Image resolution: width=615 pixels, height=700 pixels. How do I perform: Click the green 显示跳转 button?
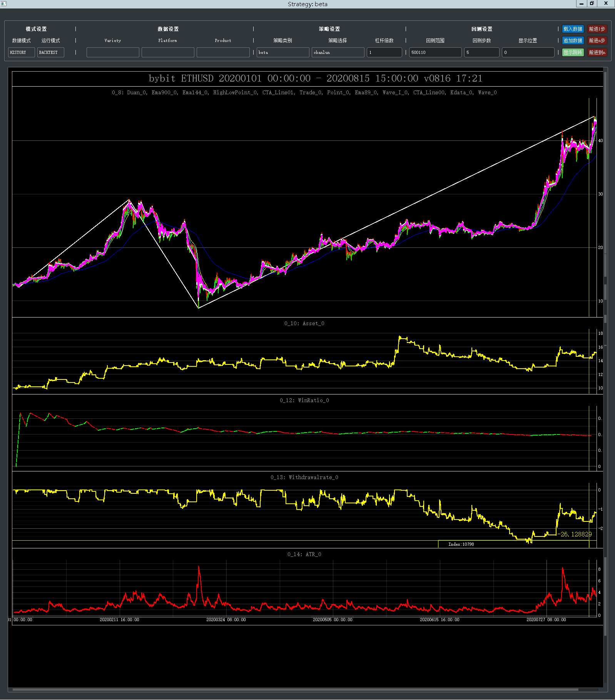click(x=573, y=52)
